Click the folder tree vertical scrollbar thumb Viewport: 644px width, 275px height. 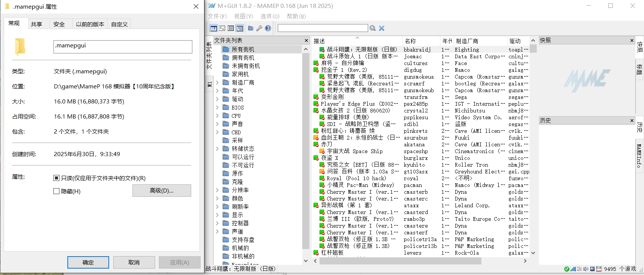(306, 150)
